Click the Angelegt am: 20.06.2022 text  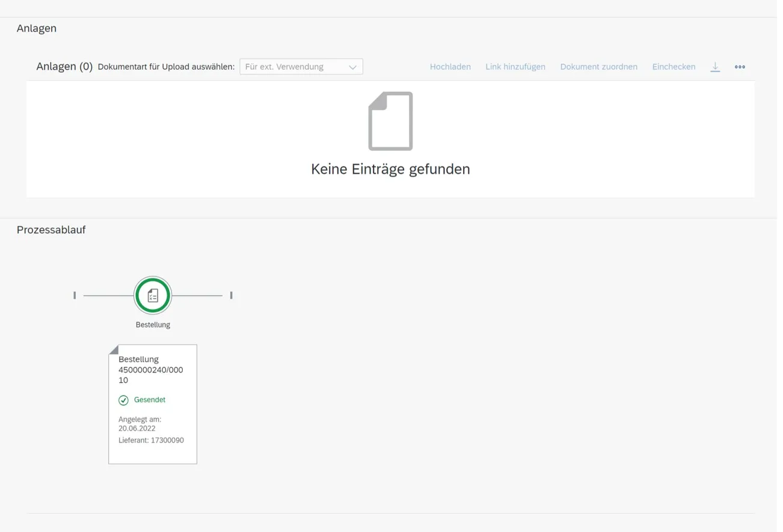140,424
